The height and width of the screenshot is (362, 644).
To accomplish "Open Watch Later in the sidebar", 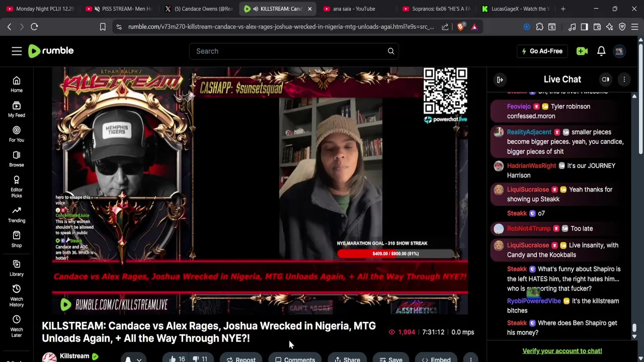I will pyautogui.click(x=17, y=326).
